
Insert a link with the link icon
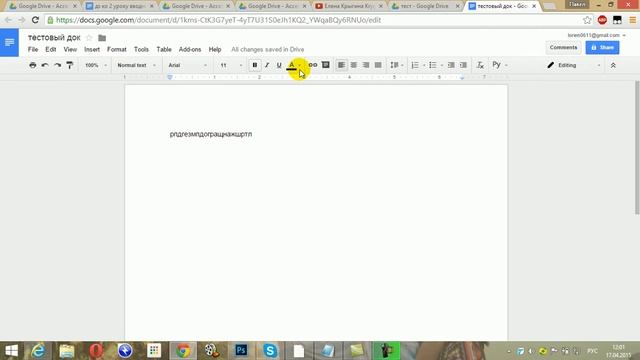(313, 65)
